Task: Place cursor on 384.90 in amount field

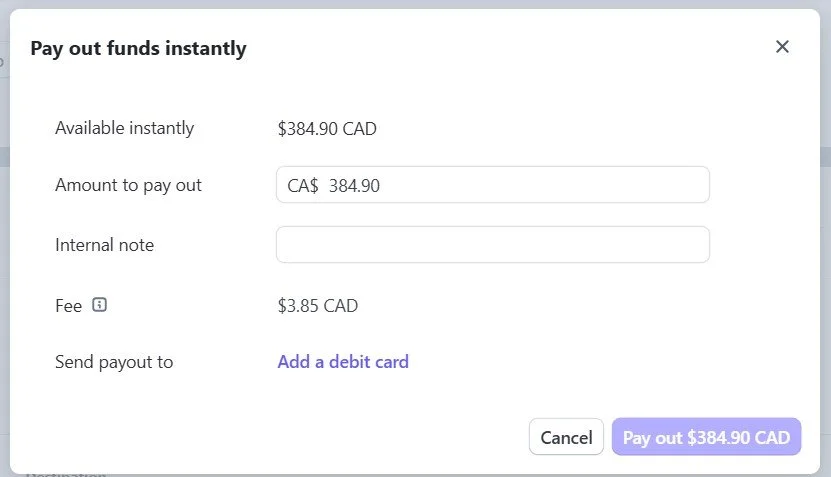Action: pyautogui.click(x=354, y=186)
